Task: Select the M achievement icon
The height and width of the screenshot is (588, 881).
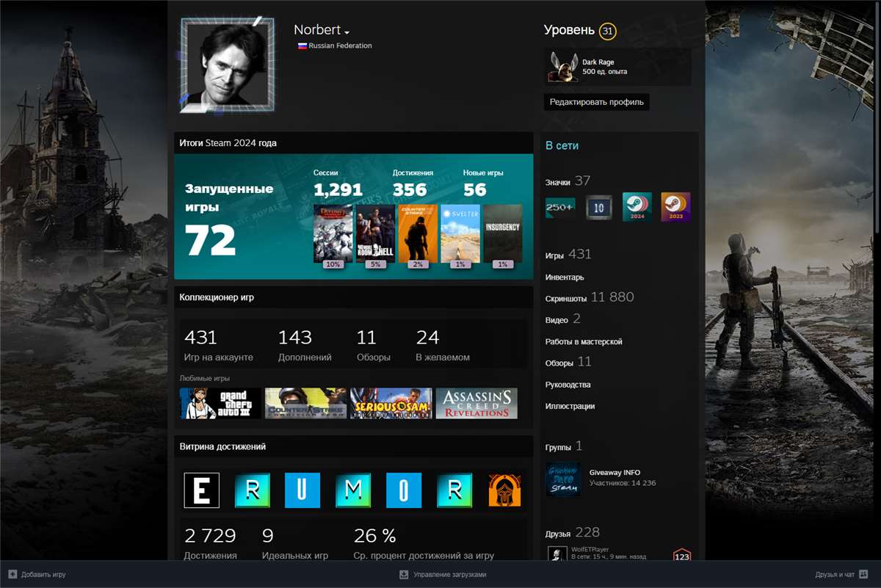Action: 354,490
